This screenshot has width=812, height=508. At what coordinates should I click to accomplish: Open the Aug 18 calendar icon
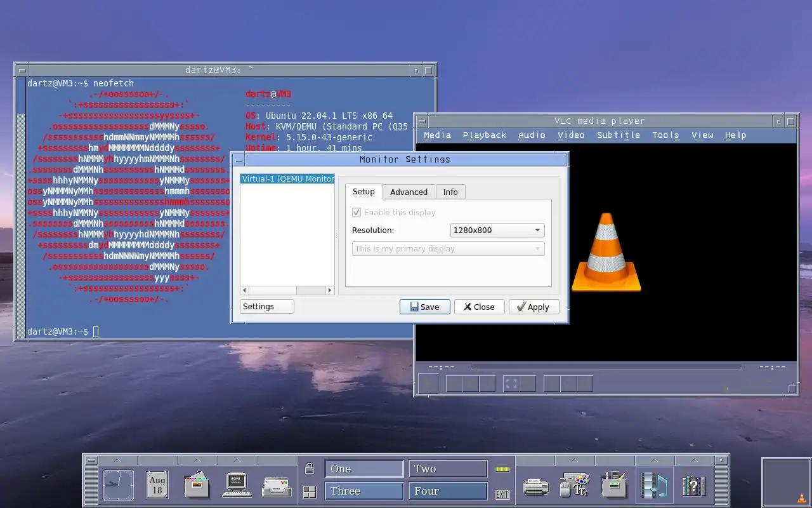click(x=157, y=485)
